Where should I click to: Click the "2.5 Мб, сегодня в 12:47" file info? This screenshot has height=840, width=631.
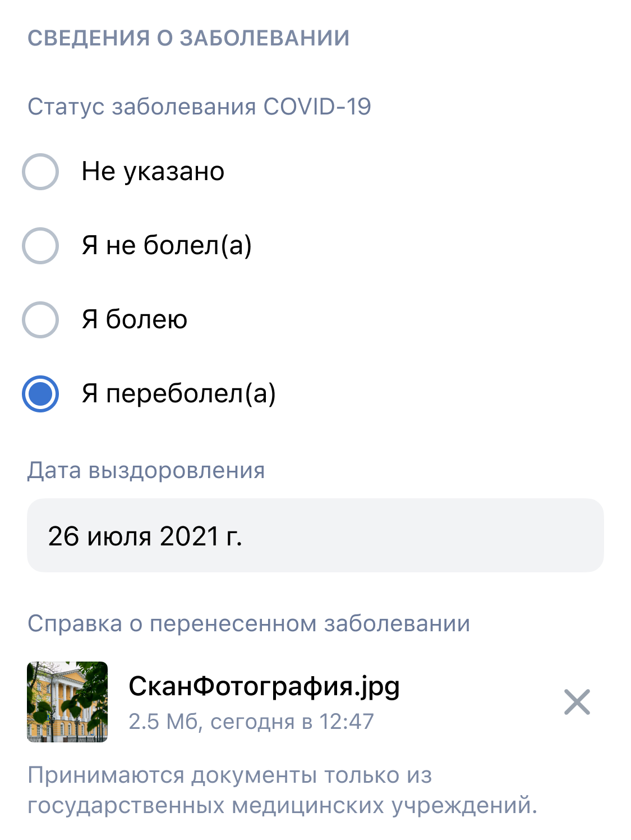click(251, 722)
